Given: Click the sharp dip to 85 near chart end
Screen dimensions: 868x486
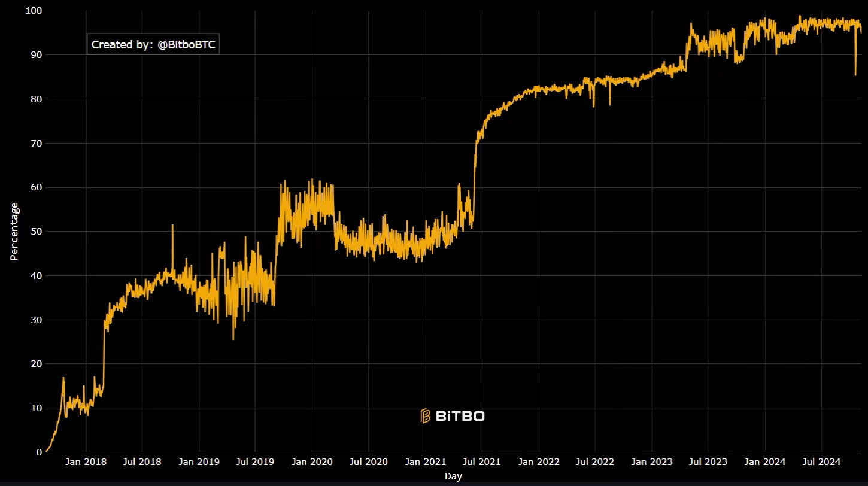Looking at the screenshot, I should pos(855,74).
